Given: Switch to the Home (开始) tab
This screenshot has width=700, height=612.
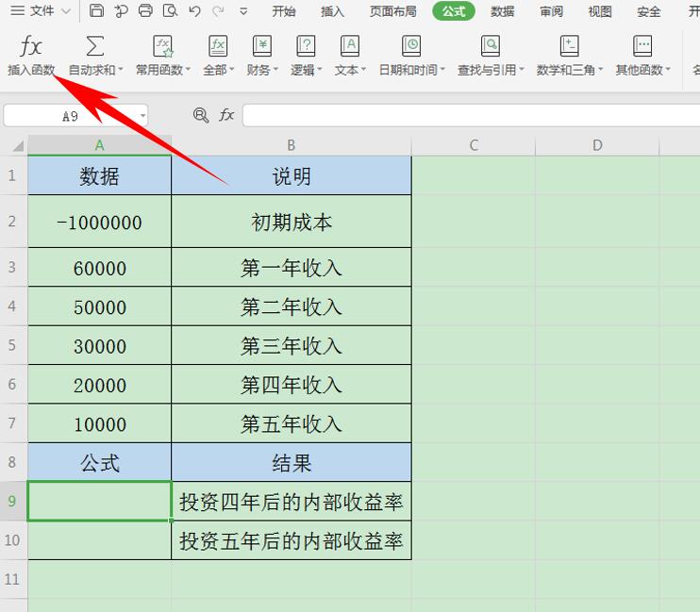Looking at the screenshot, I should coord(283,10).
